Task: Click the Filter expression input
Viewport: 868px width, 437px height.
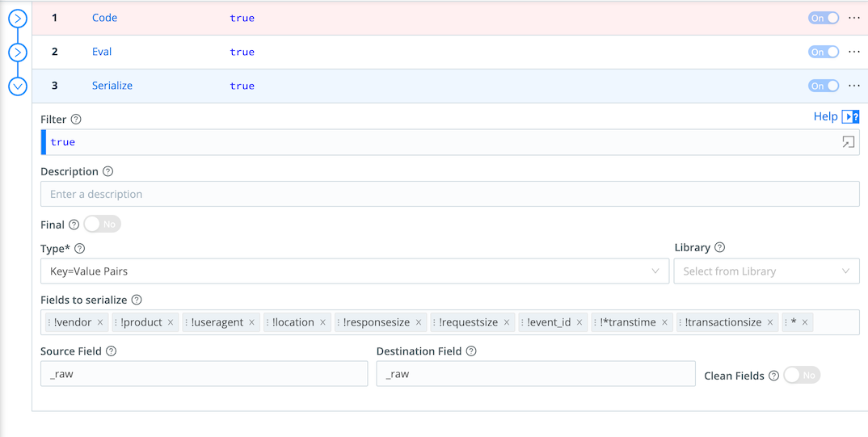Action: [x=450, y=142]
